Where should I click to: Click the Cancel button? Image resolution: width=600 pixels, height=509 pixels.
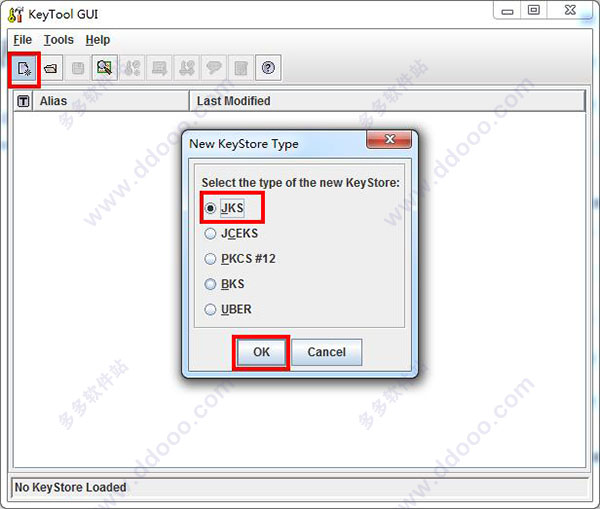(326, 352)
